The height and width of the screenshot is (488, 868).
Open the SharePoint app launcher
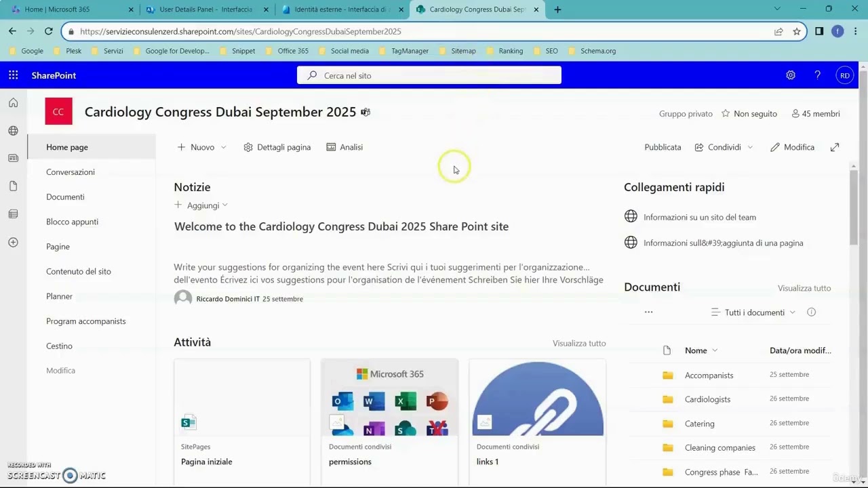[x=13, y=75]
